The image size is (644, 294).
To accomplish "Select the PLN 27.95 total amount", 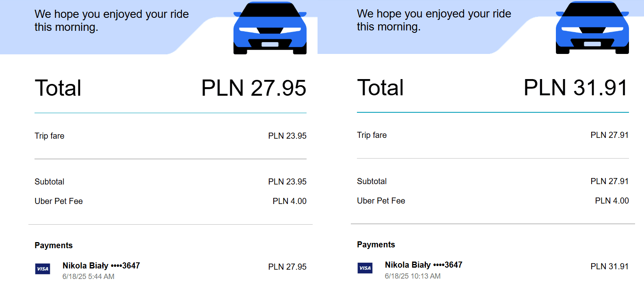I will [x=254, y=88].
